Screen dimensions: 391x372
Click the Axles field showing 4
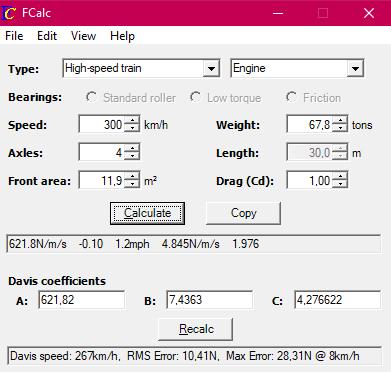[x=101, y=153]
